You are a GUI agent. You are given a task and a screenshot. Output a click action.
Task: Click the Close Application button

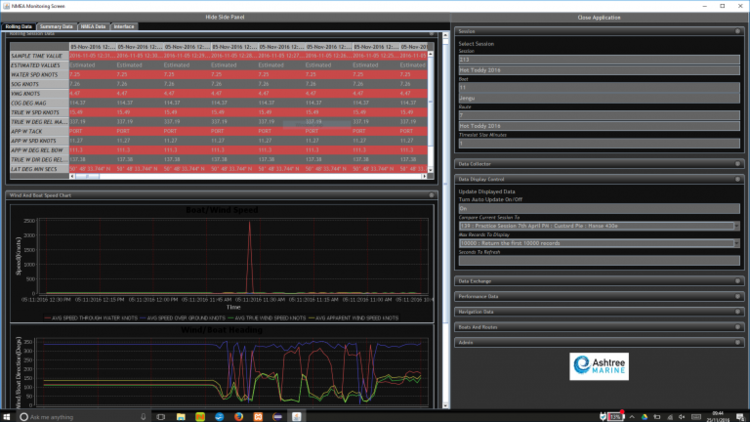(x=599, y=17)
